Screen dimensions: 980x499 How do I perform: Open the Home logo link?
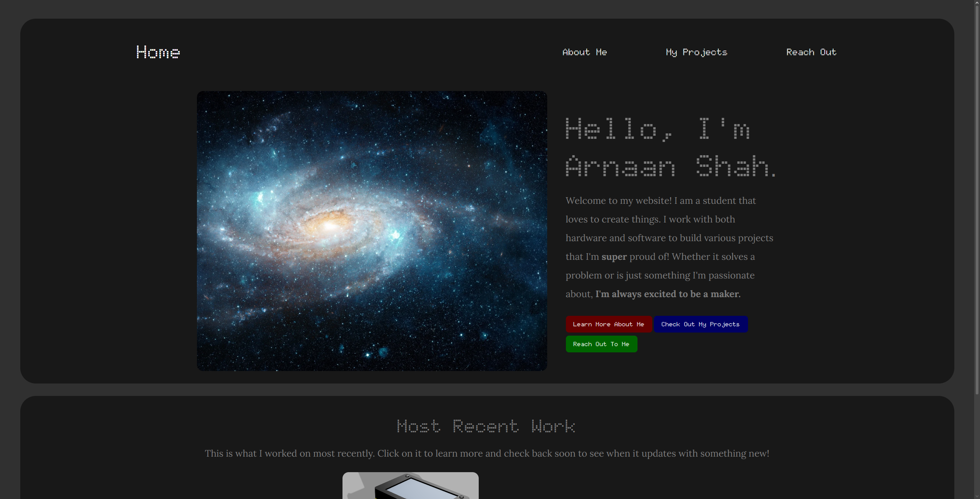click(x=158, y=52)
